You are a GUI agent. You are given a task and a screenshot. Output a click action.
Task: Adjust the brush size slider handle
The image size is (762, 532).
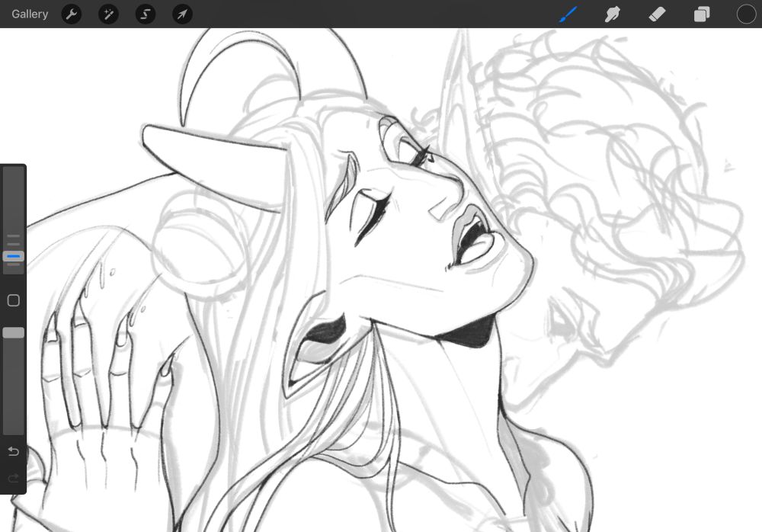(x=14, y=256)
